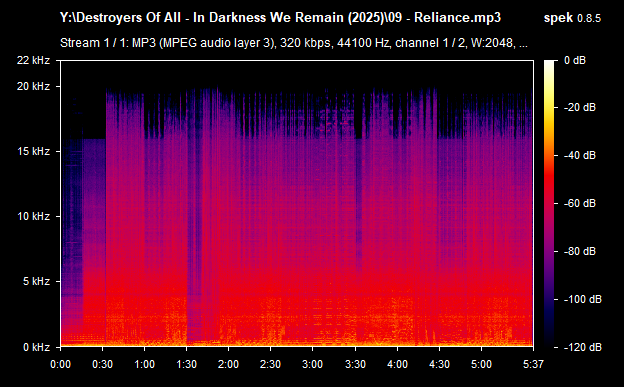Click the -60 dB color scale label
The image size is (624, 387).
click(580, 203)
